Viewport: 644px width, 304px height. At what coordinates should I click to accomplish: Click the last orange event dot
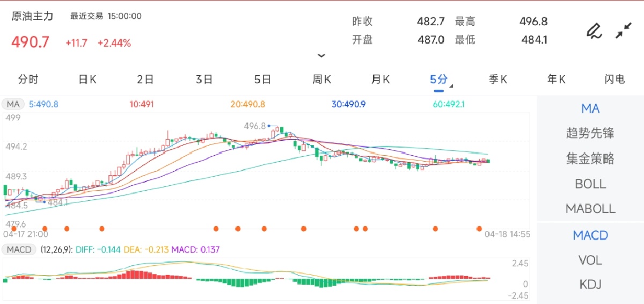point(479,228)
